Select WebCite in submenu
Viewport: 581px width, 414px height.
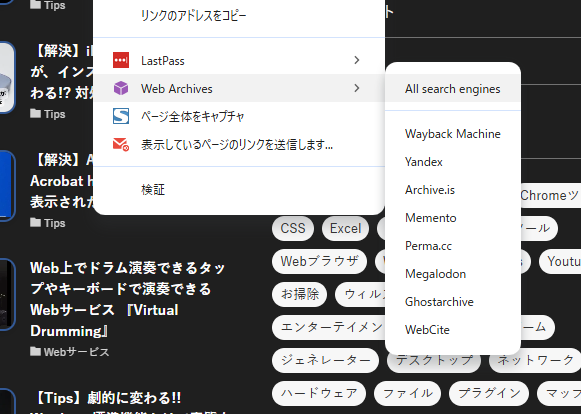pos(453,329)
